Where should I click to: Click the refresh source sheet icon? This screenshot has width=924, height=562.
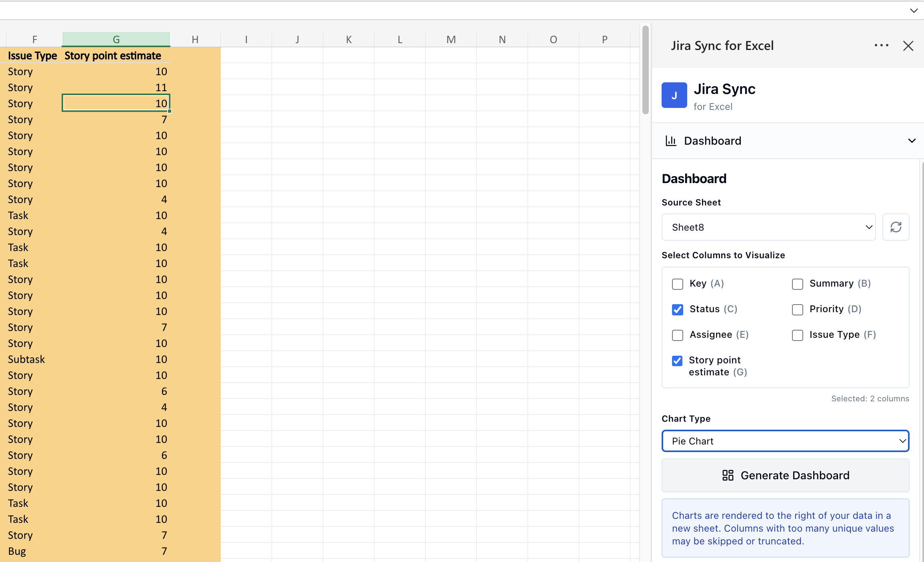pos(896,227)
